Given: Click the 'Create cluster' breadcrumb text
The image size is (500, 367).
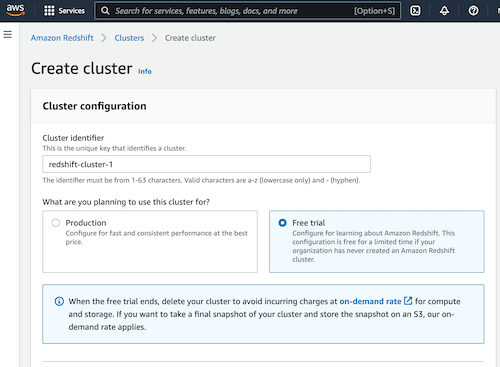Looking at the screenshot, I should point(190,38).
